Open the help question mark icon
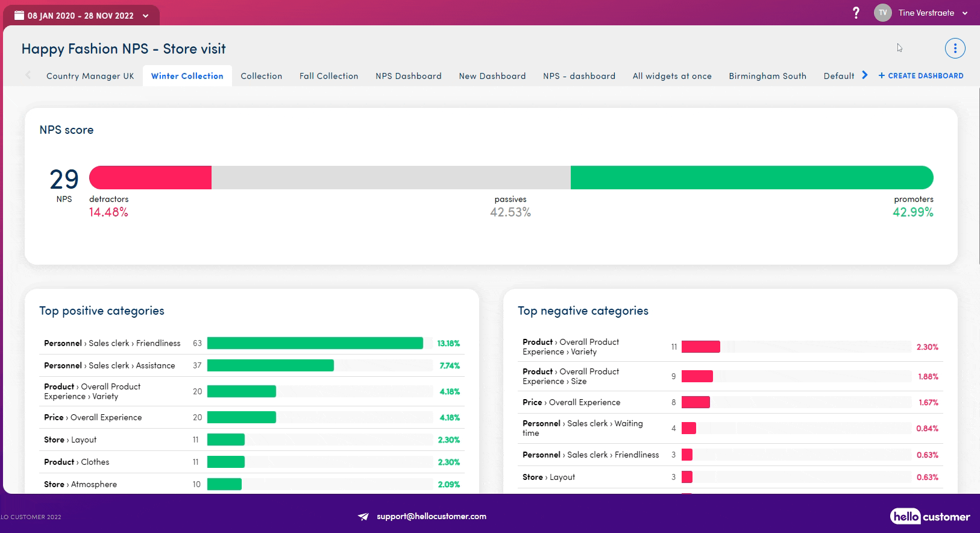 856,13
